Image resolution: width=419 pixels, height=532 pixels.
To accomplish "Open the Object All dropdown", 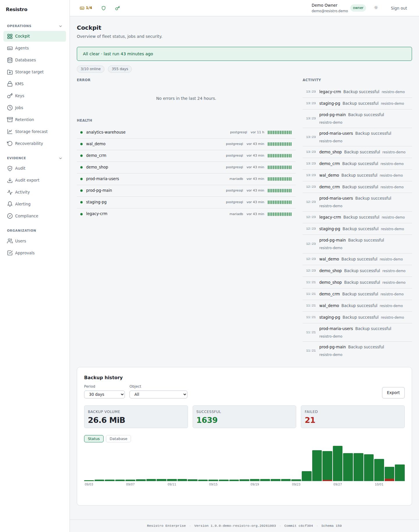I will [158, 395].
